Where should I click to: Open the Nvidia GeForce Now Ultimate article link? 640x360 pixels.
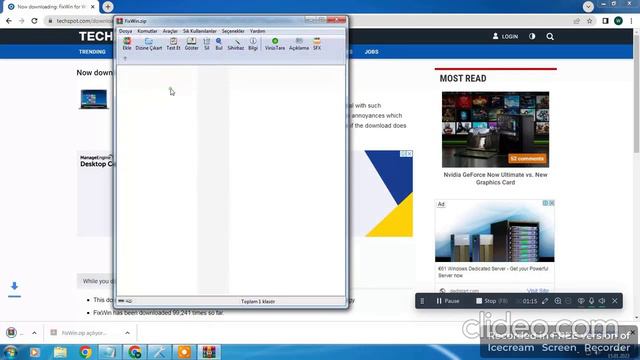(495, 178)
